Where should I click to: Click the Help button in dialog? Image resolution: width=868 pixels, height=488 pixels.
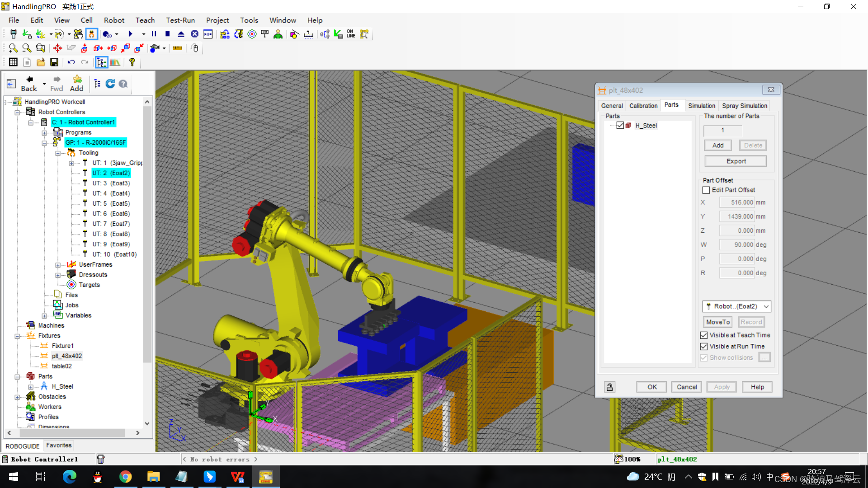757,387
